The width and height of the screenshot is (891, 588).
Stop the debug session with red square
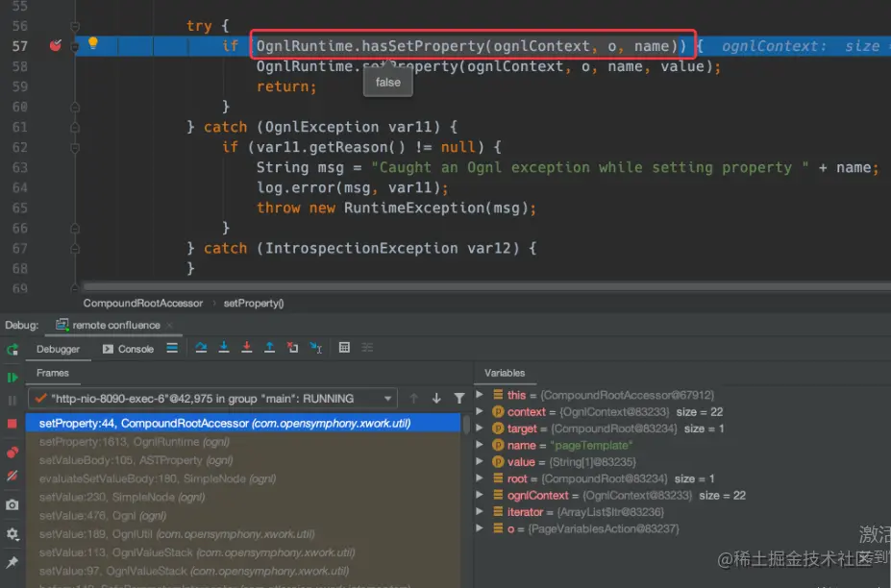click(12, 424)
